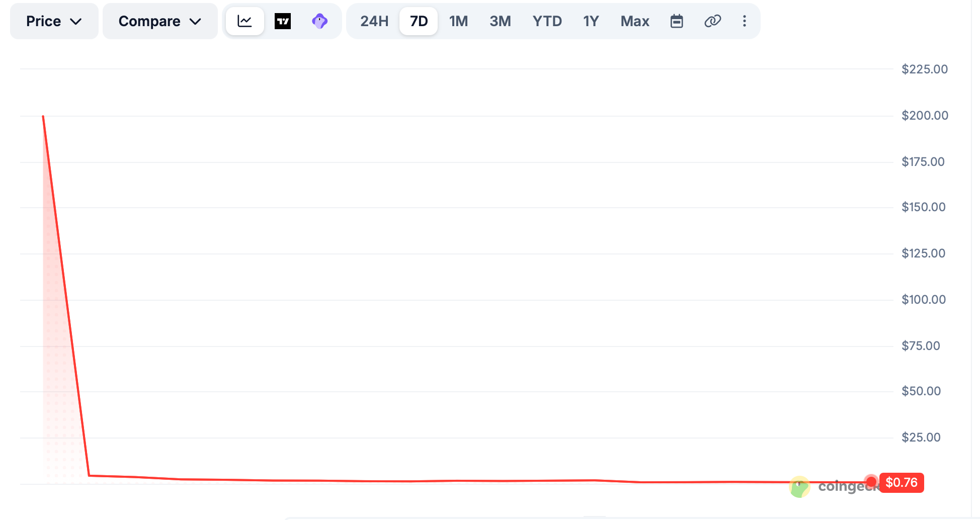
Task: Switch to the YTD range tab
Action: click(x=547, y=21)
